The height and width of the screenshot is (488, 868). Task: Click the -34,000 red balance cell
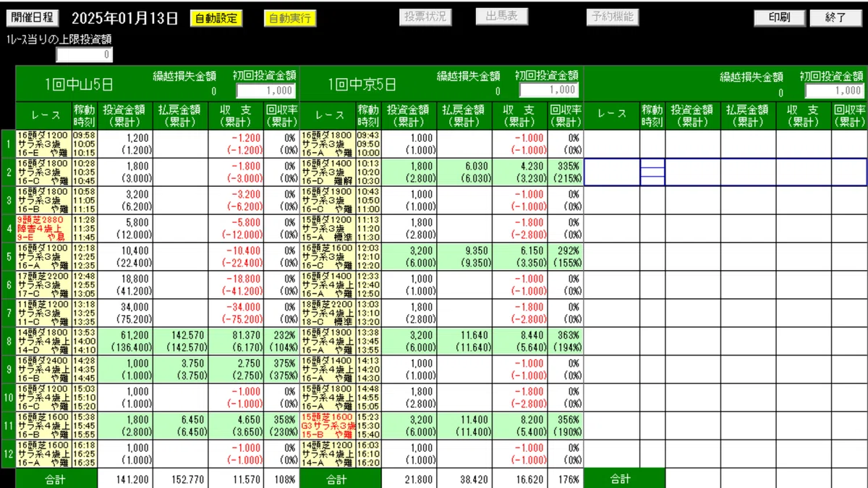(236, 314)
